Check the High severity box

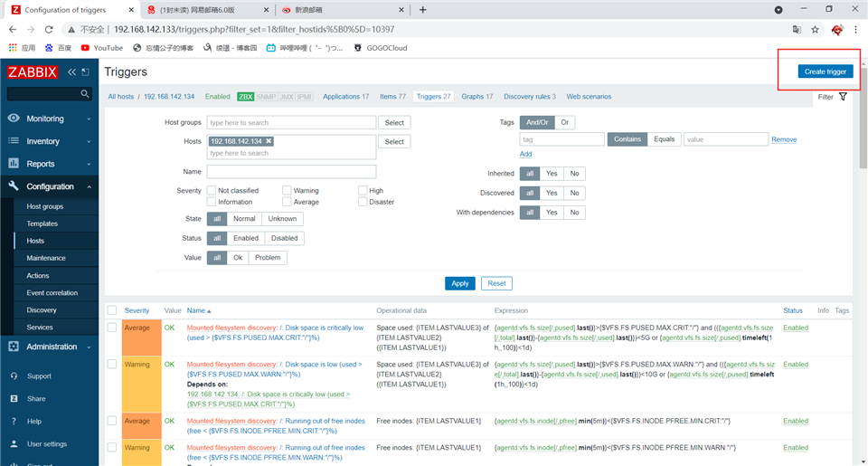coord(362,190)
